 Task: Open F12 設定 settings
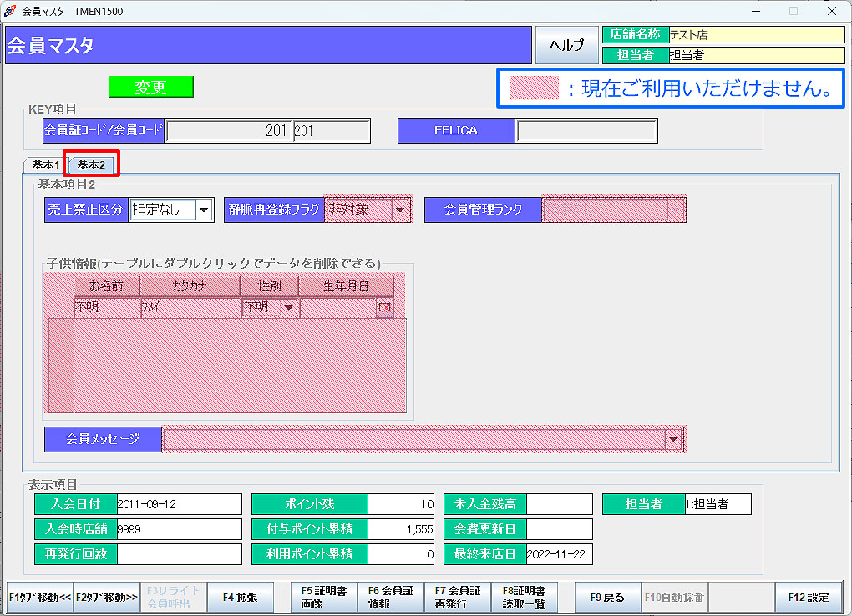[x=809, y=598]
